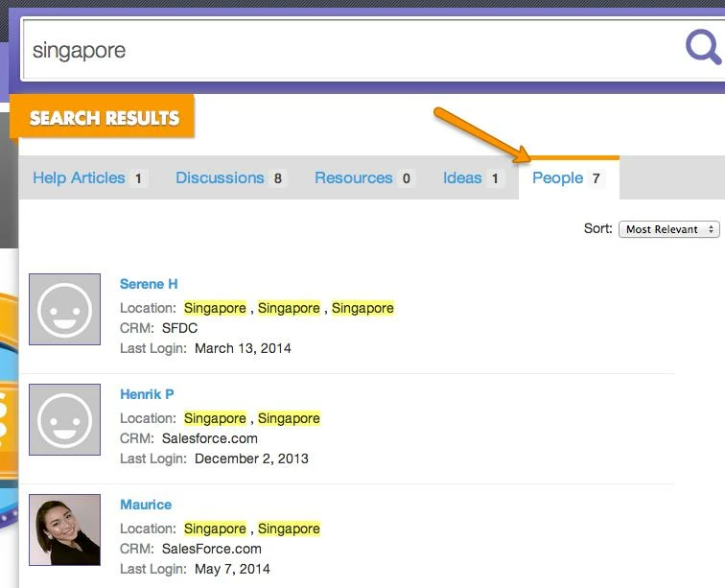Open Serene H's profile link
Screen dimensions: 725x588
149,284
